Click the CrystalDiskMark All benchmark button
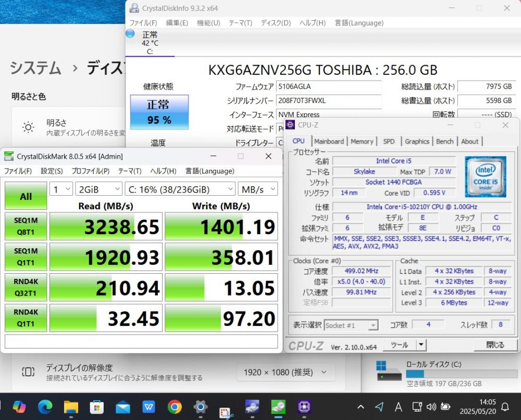 click(26, 196)
